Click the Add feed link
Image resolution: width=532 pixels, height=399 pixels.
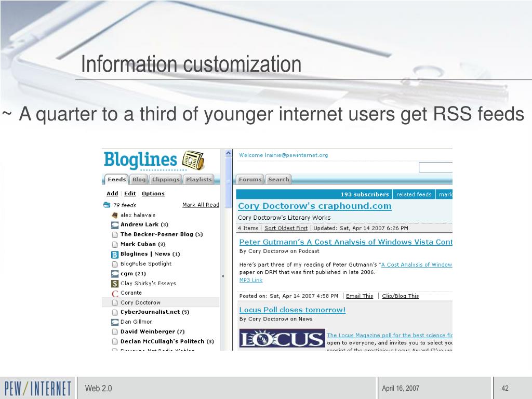112,193
